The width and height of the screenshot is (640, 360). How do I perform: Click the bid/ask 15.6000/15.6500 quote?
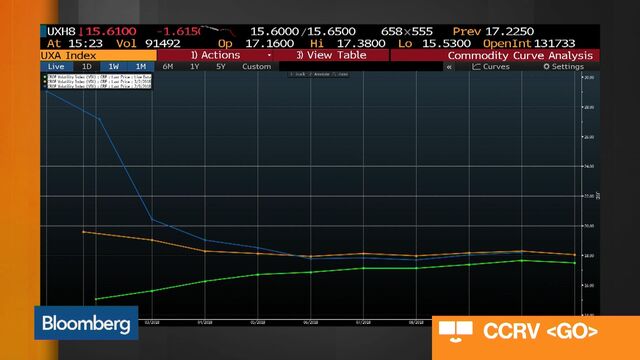(x=303, y=31)
